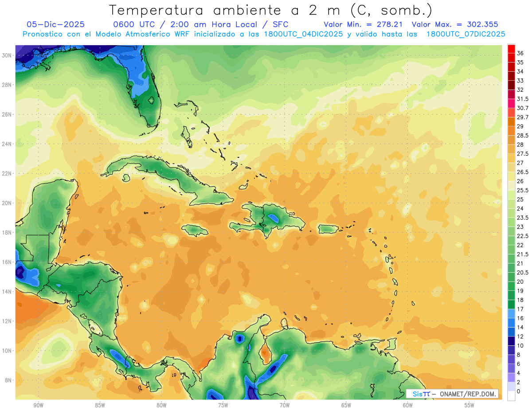532x411 pixels.
Task: Click the legend label '31.5'
Action: (x=523, y=99)
